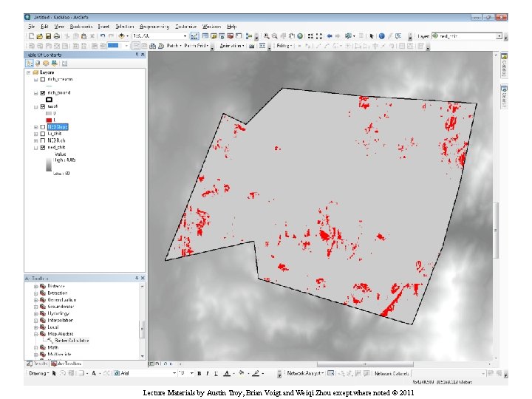
Task: Expand the Hydrology toolset
Action: (x=35, y=313)
